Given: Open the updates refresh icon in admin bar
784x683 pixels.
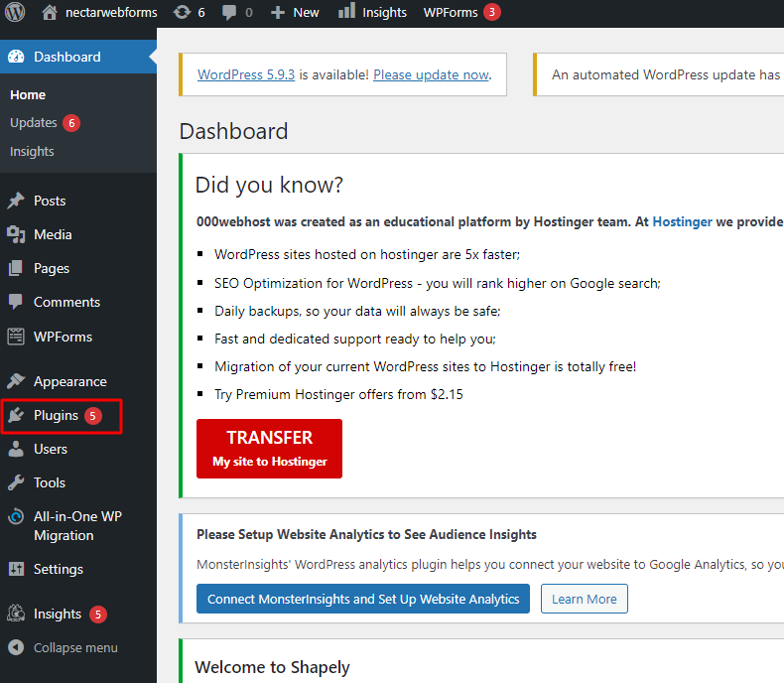Looking at the screenshot, I should click(182, 12).
